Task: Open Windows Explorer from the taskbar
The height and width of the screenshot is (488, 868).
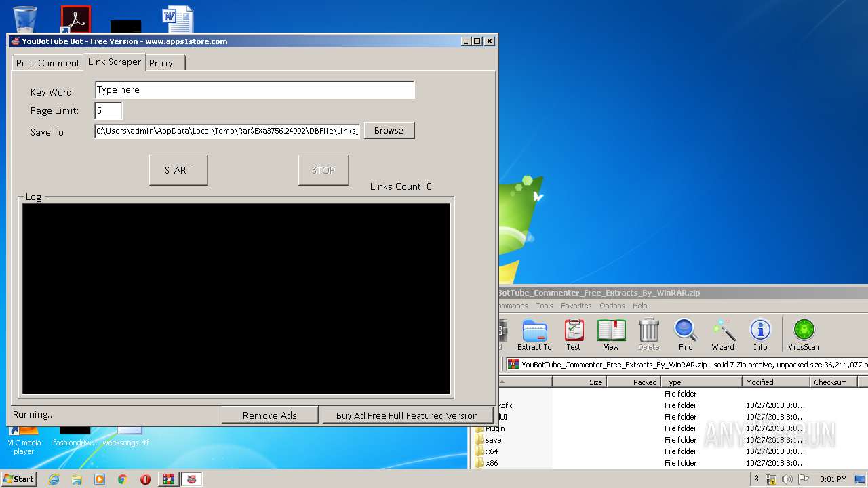Action: pos(77,479)
